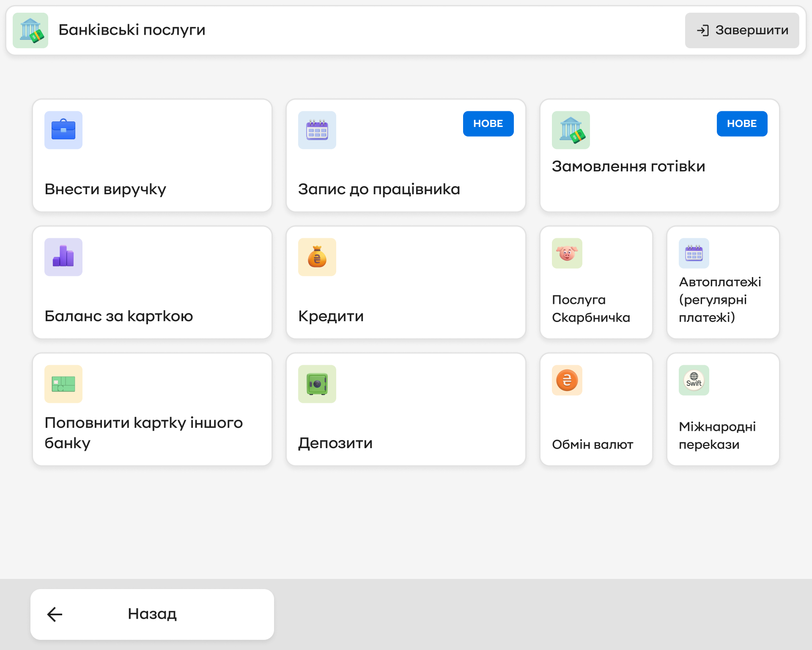The height and width of the screenshot is (650, 812).
Task: Click the Банківські послуги header title
Action: pos(132,30)
